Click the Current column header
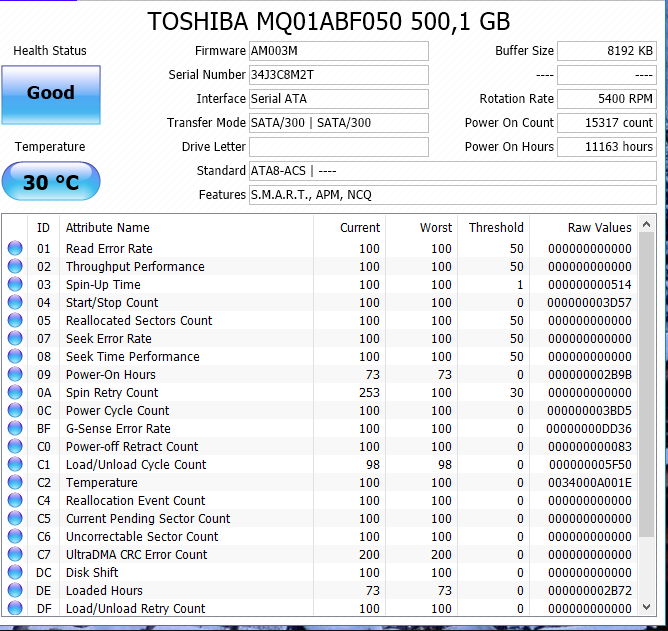 coord(349,228)
